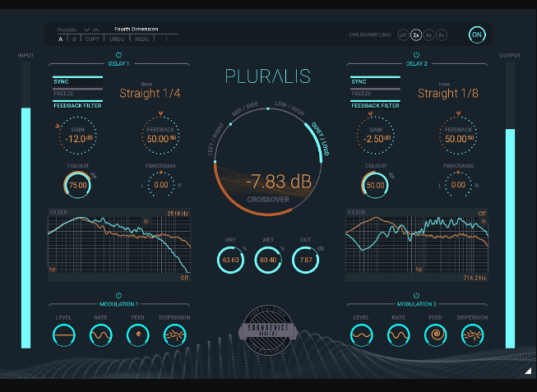The height and width of the screenshot is (392, 537).
Task: Click Delay 1 filter 2518 Hz value
Action: (x=178, y=214)
